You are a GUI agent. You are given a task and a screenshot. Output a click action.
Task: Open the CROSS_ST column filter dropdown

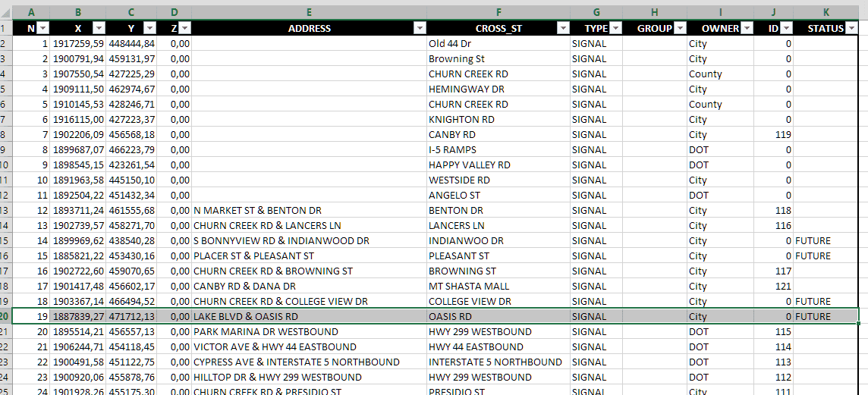pos(564,28)
